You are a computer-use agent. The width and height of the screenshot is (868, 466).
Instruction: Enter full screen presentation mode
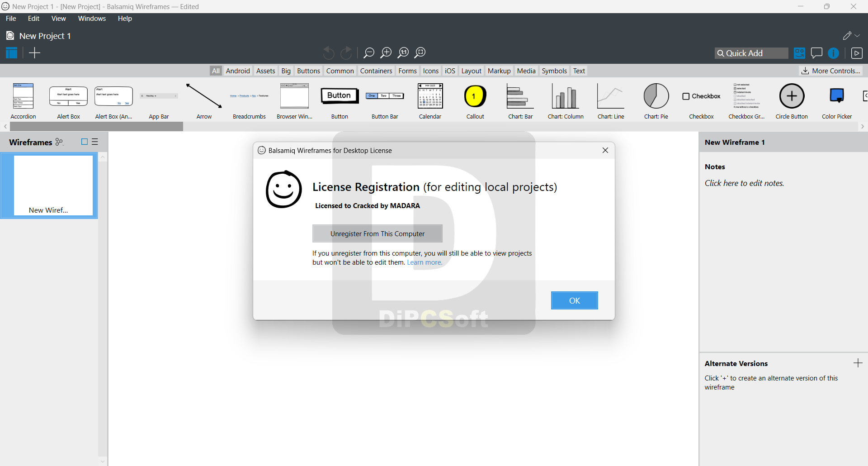click(857, 53)
